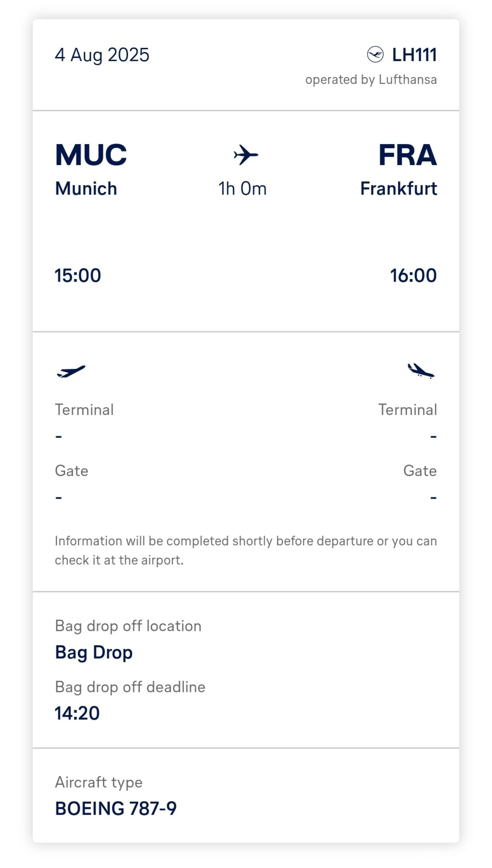This screenshot has width=492, height=868.
Task: Click the MUC airport code
Action: tap(91, 155)
